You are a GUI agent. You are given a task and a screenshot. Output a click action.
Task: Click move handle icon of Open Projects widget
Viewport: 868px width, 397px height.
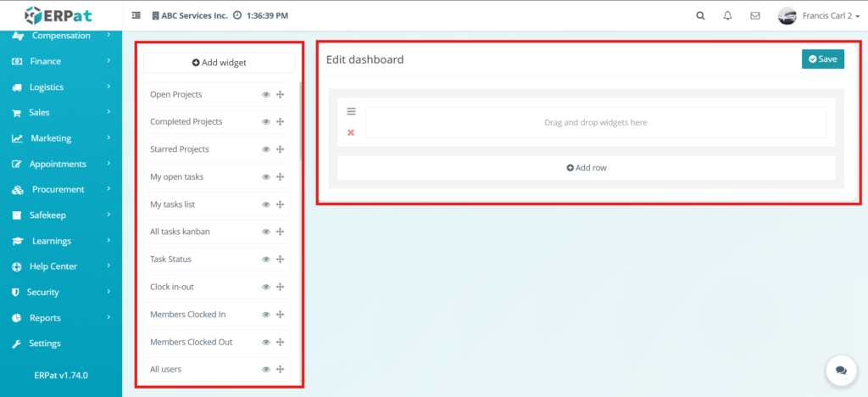[x=280, y=95]
